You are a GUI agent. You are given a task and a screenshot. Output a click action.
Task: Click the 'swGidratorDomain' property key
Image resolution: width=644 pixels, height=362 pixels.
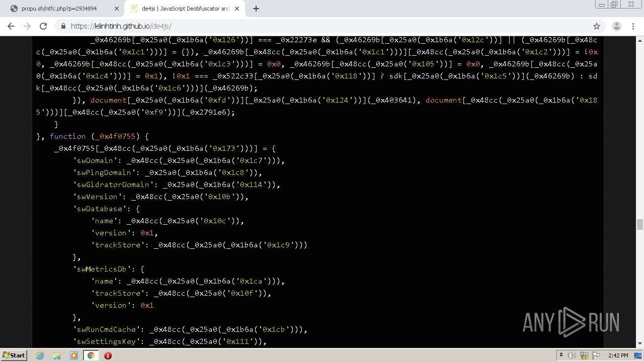[x=113, y=185]
